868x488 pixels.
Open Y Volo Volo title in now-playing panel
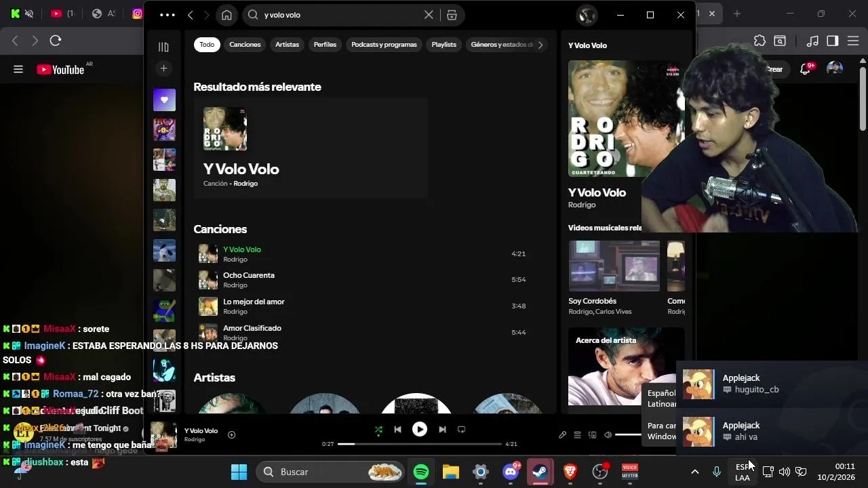tap(597, 192)
